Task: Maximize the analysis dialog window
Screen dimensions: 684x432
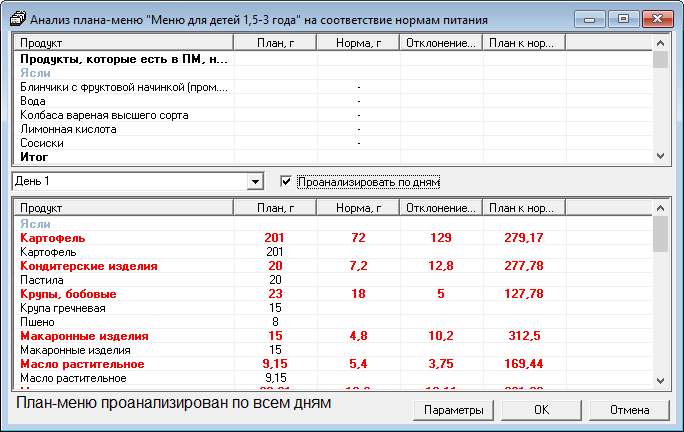Action: (x=623, y=18)
